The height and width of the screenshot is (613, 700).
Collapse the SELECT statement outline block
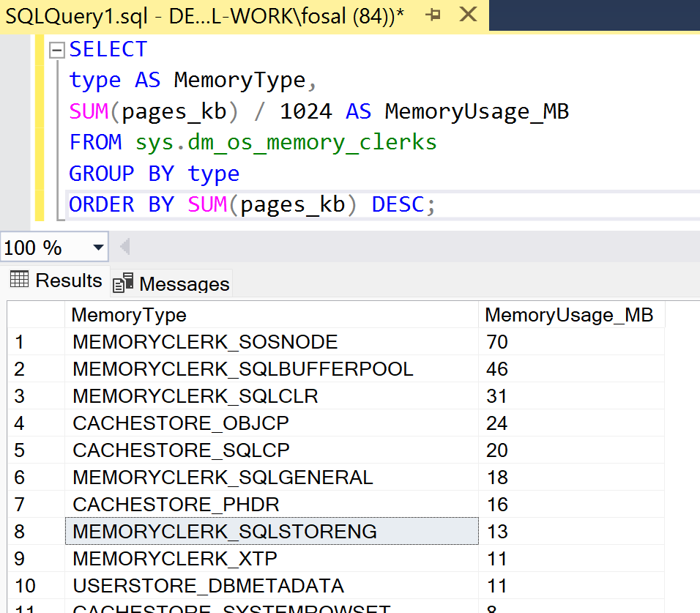(x=56, y=51)
